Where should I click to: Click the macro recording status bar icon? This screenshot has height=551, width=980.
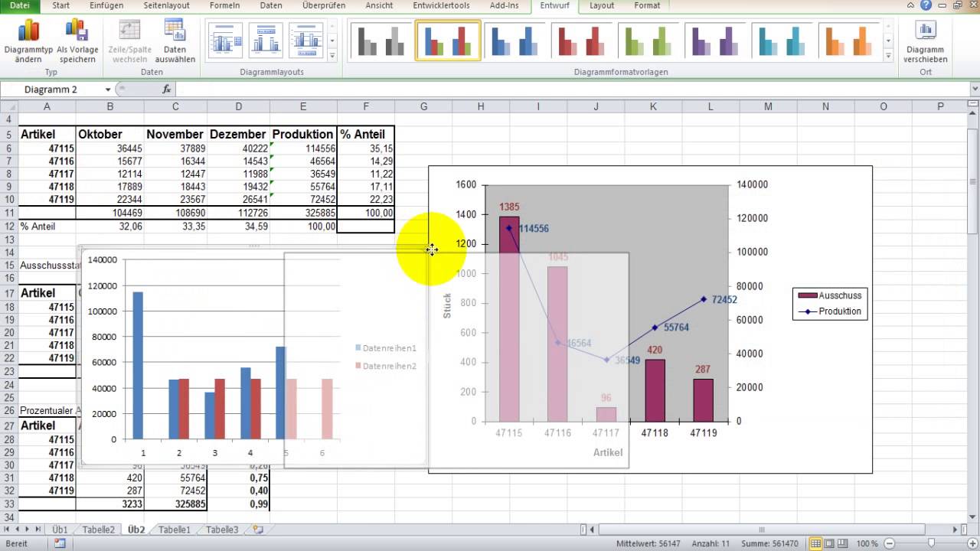(x=60, y=543)
